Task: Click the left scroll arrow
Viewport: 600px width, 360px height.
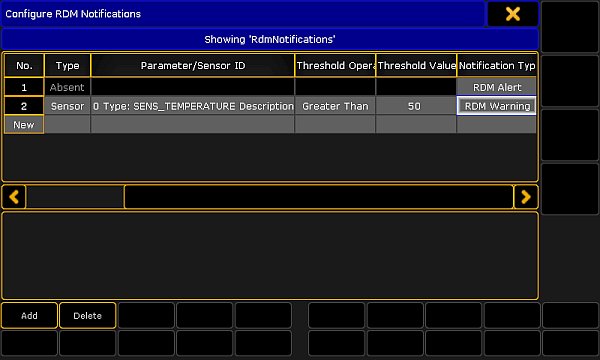Action: coord(14,197)
